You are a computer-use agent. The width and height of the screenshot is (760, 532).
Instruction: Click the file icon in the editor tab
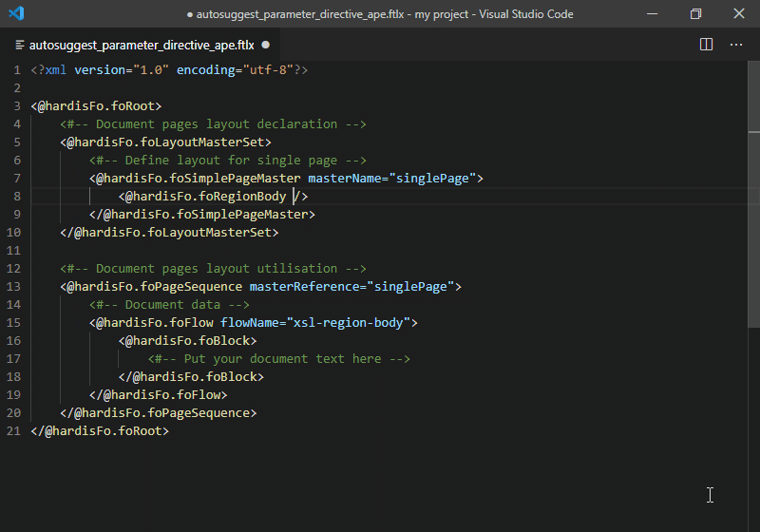pyautogui.click(x=20, y=45)
